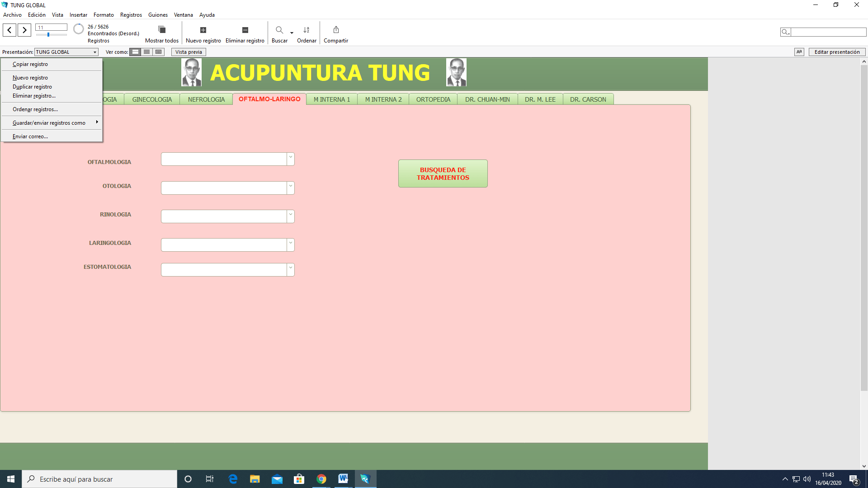
Task: Click the quick search field
Action: point(828,32)
